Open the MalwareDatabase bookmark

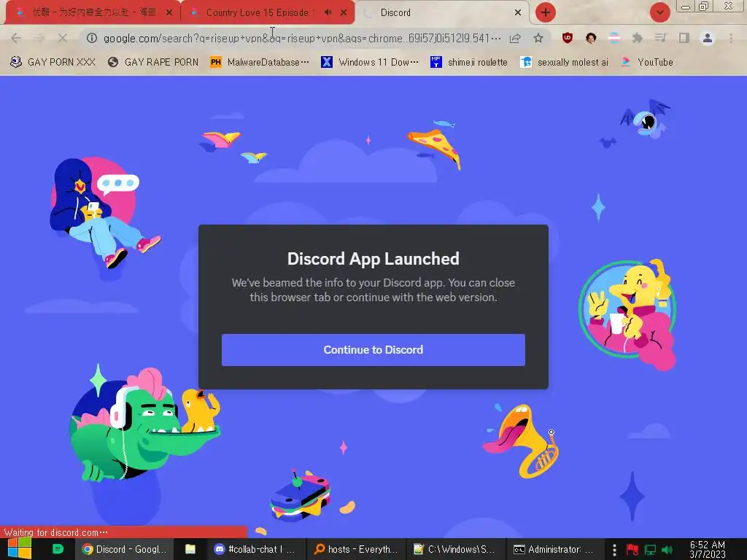point(260,62)
